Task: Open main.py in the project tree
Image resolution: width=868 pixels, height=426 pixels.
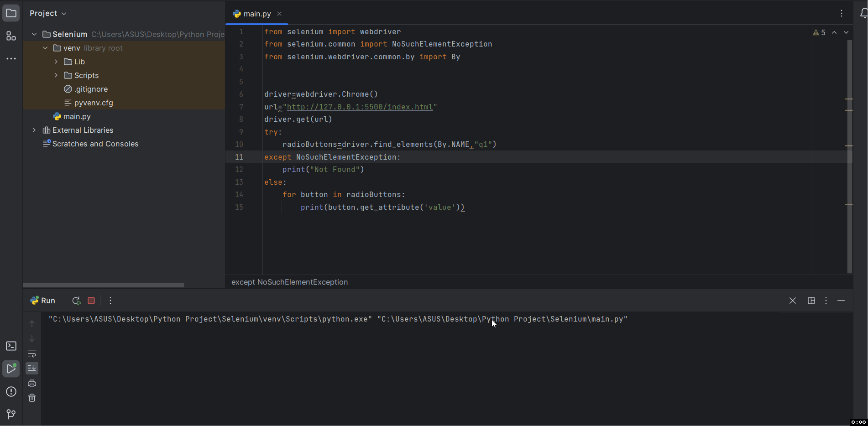Action: [77, 116]
